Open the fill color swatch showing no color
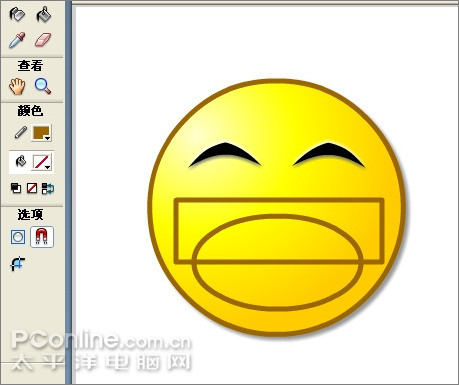Image resolution: width=459 pixels, height=385 pixels. [x=42, y=162]
